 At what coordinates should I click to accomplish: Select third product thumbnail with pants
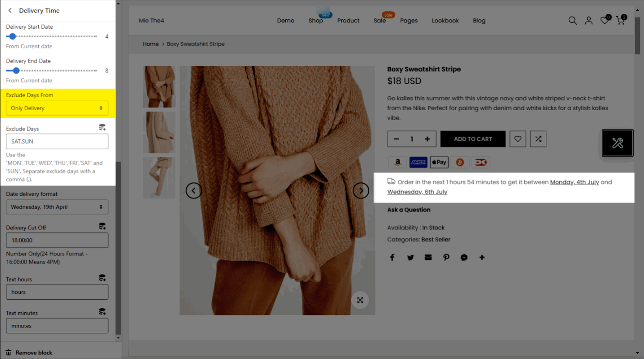click(159, 178)
